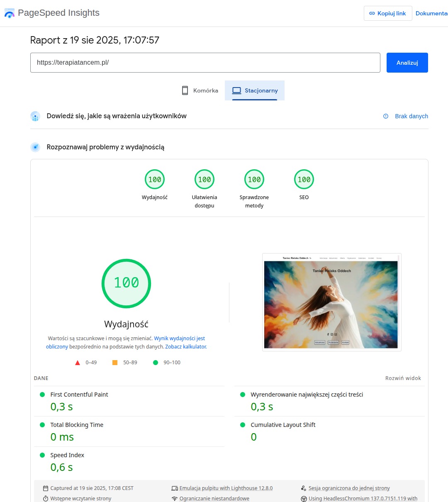Click the link icon inside the Kopiuj link button
This screenshot has width=448, height=502.
pyautogui.click(x=372, y=13)
